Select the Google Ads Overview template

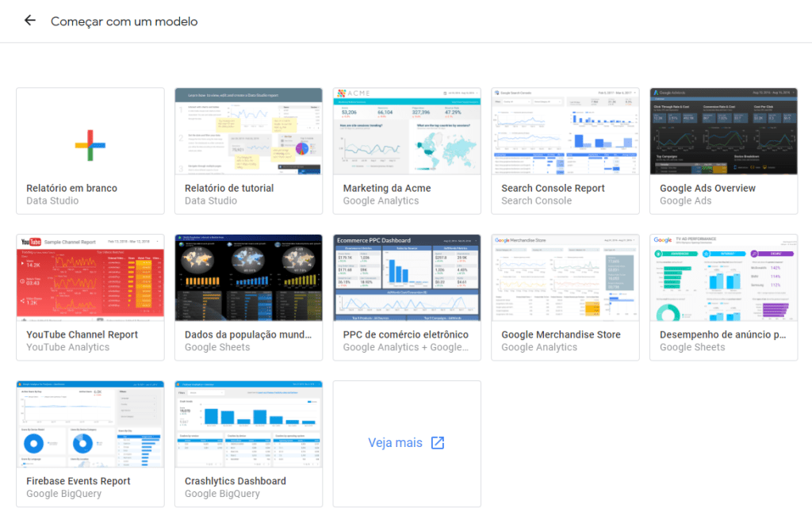click(x=723, y=131)
